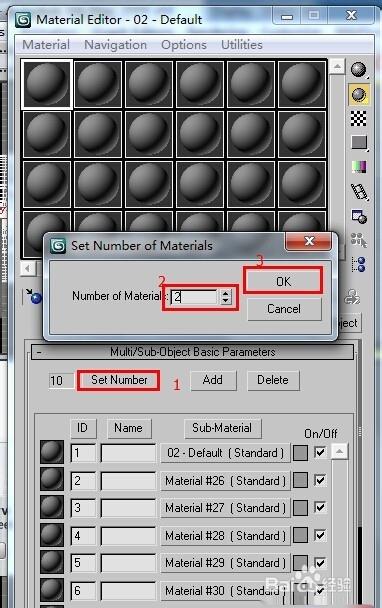The image size is (382, 608).
Task: Click sample slots horizontal scroll left arrow
Action: point(28,268)
